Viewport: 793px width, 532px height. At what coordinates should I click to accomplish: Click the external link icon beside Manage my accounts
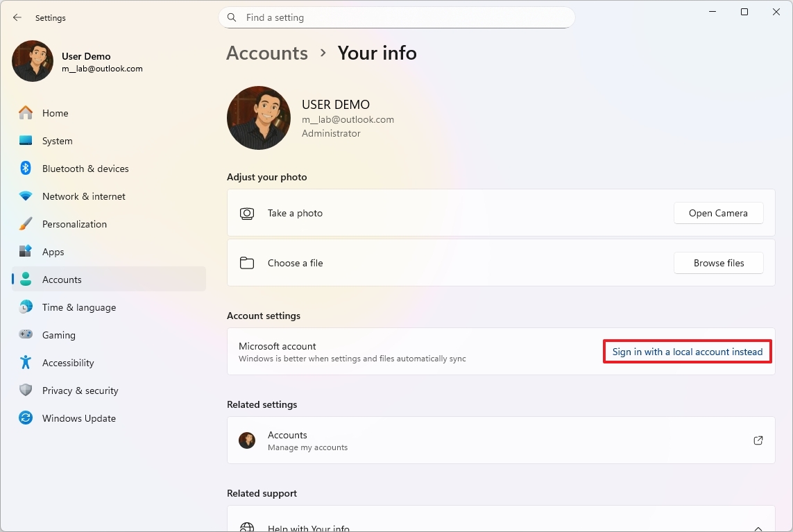pos(758,440)
